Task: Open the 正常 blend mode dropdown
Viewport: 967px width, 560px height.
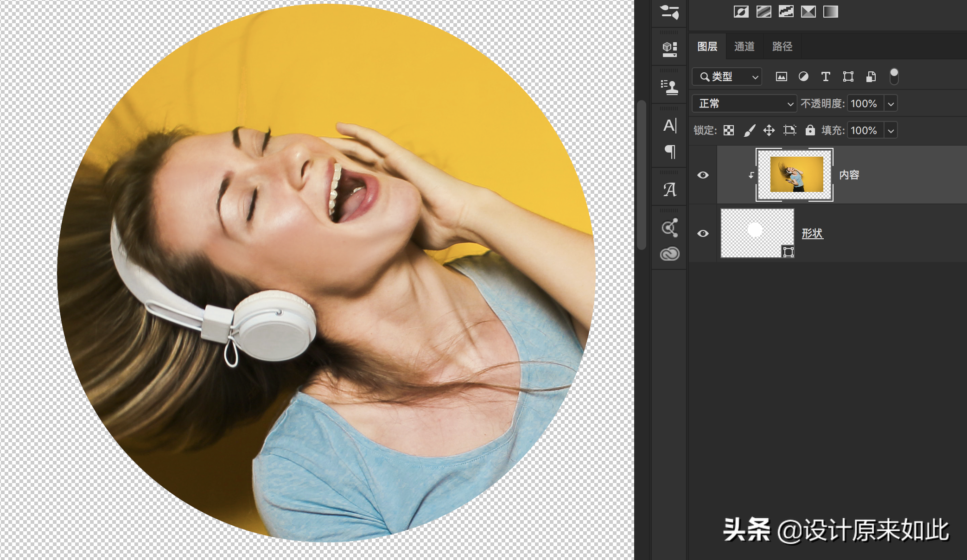Action: click(744, 104)
